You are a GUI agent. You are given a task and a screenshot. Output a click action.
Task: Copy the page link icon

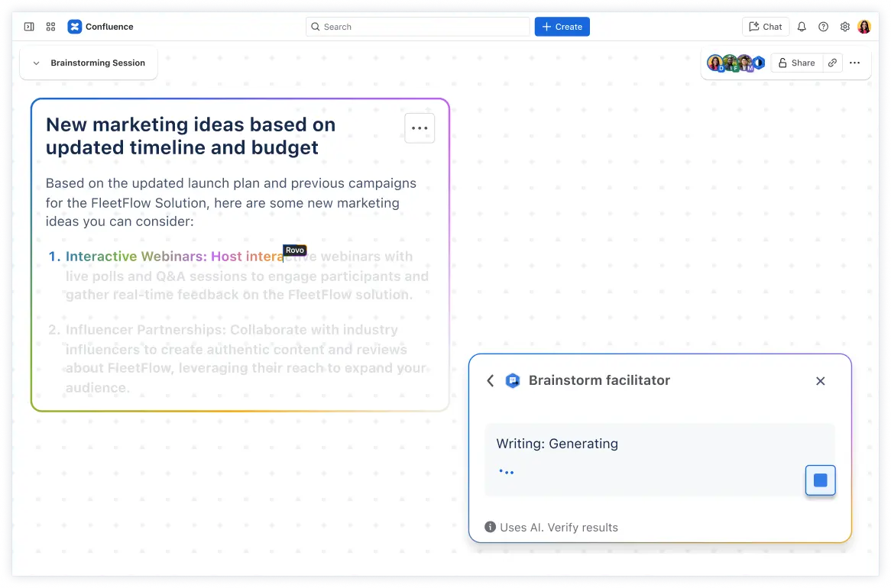coord(832,63)
